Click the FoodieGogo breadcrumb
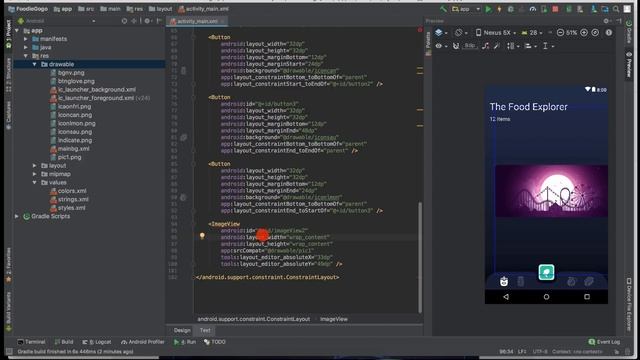The height and width of the screenshot is (360, 640). (28, 9)
